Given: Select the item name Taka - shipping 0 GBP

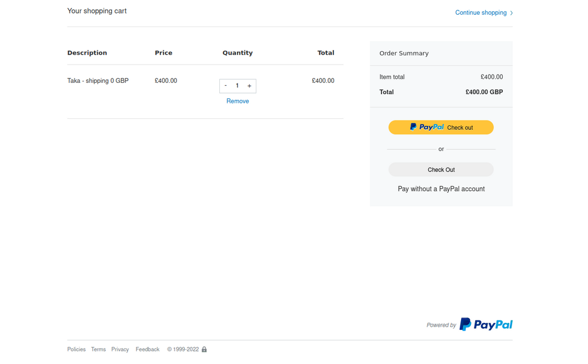Looking at the screenshot, I should [98, 81].
